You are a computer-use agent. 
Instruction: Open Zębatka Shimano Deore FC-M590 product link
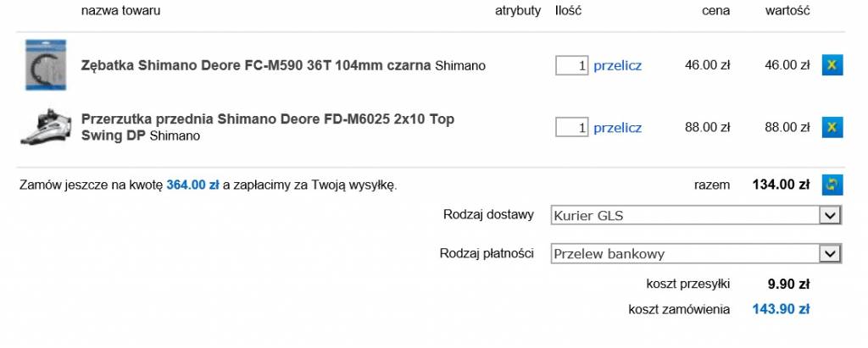point(256,65)
